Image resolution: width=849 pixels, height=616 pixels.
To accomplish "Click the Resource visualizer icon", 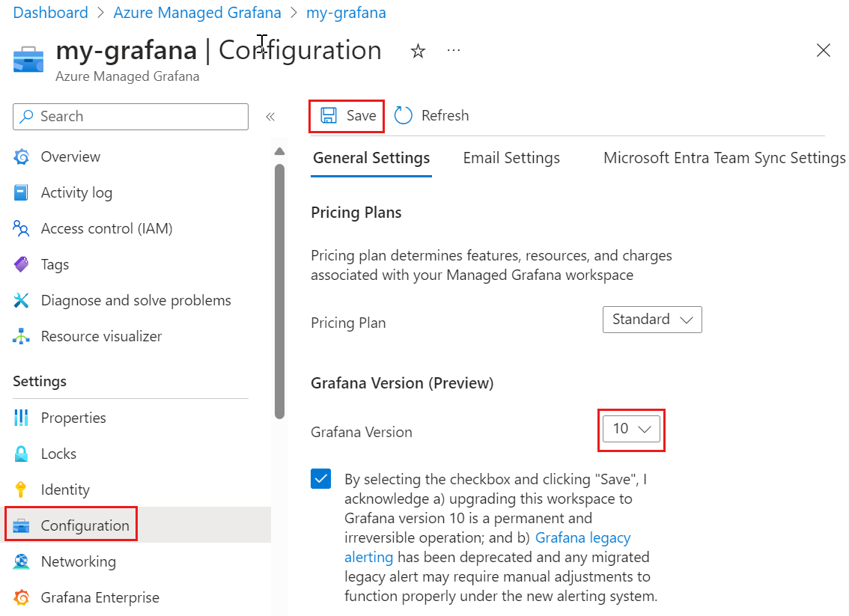I will tap(22, 336).
